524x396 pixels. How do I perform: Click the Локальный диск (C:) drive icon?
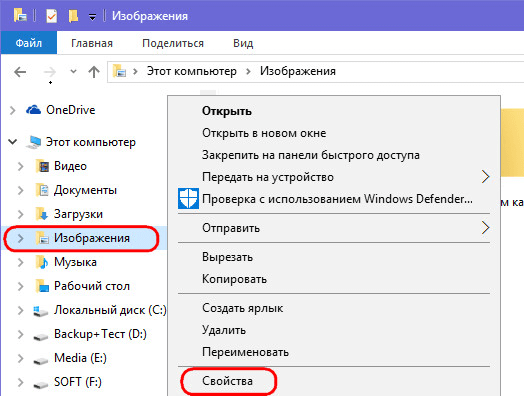pyautogui.click(x=41, y=311)
